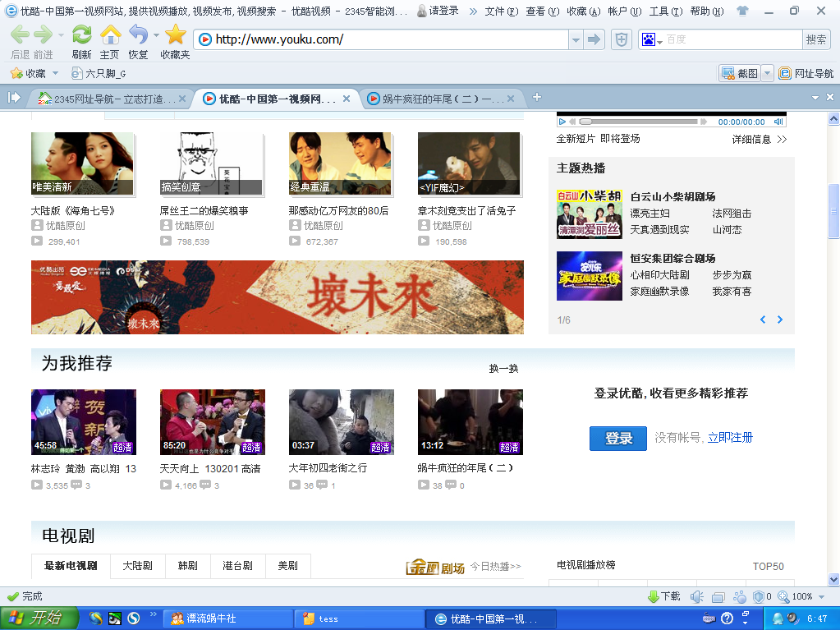
Task: Click the help question mark in system tray
Action: (727, 619)
